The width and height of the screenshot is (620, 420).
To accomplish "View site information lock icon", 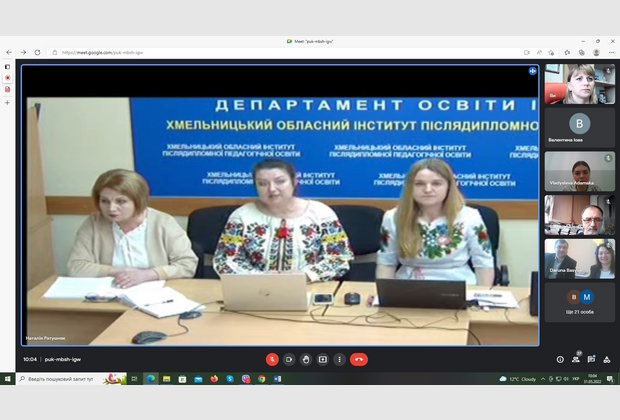I will click(55, 52).
